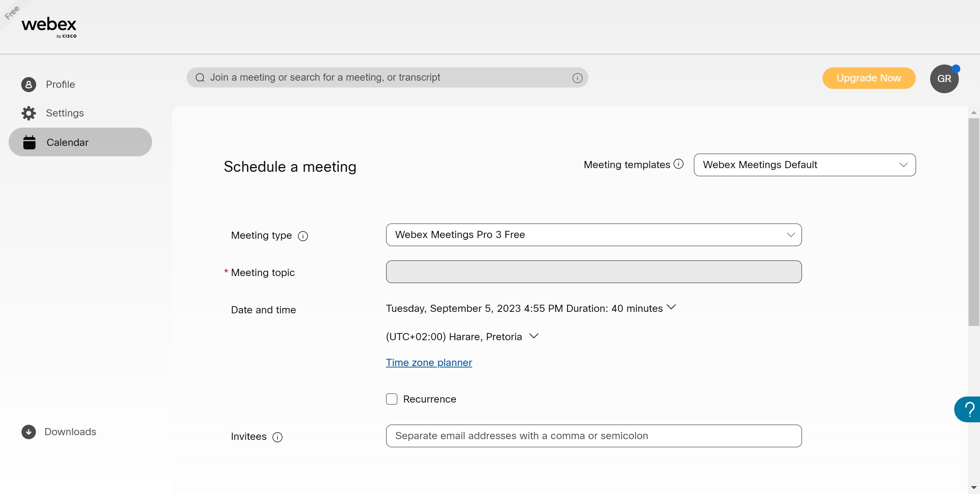Click the Calendar icon in sidebar

pos(29,142)
